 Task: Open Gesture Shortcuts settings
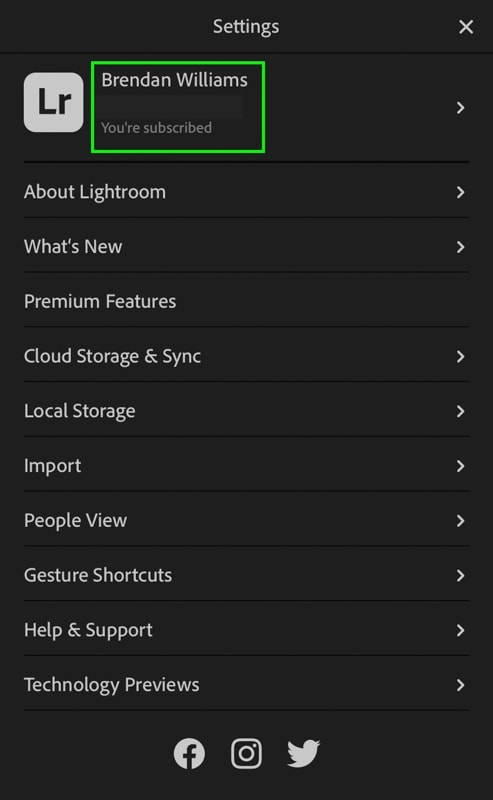[246, 575]
